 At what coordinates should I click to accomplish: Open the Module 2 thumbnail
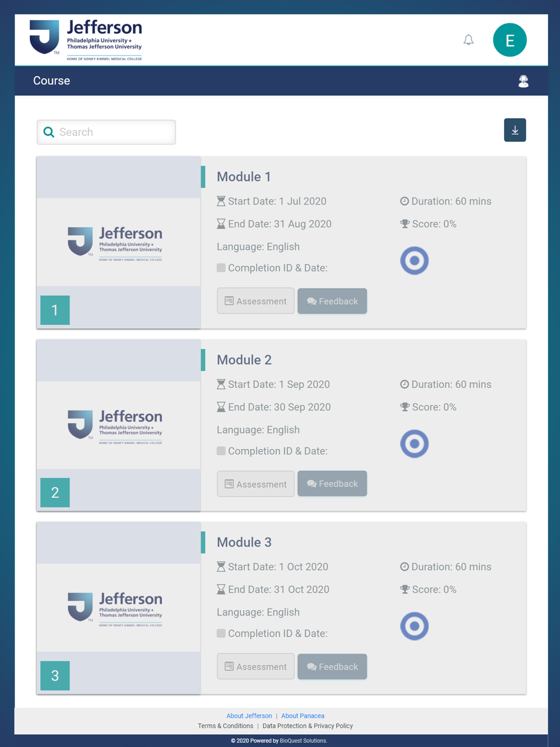coord(118,426)
